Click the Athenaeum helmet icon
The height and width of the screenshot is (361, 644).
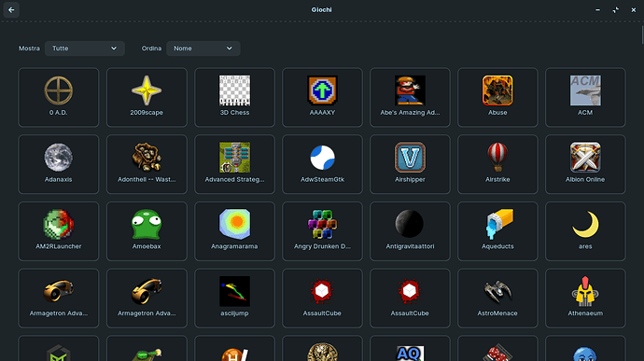point(585,291)
